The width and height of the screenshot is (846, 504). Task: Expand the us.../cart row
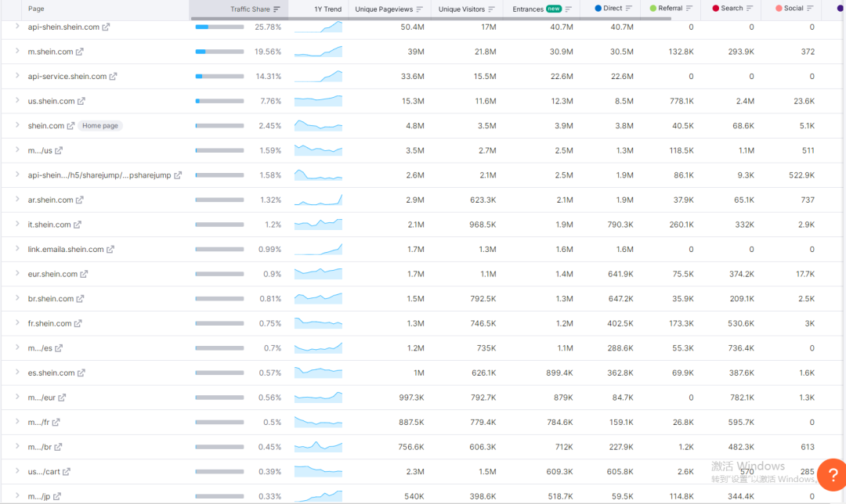pos(17,471)
